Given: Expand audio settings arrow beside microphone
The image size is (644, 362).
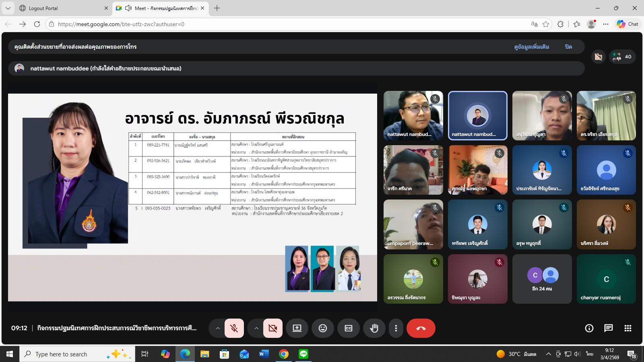Looking at the screenshot, I should click(217, 328).
